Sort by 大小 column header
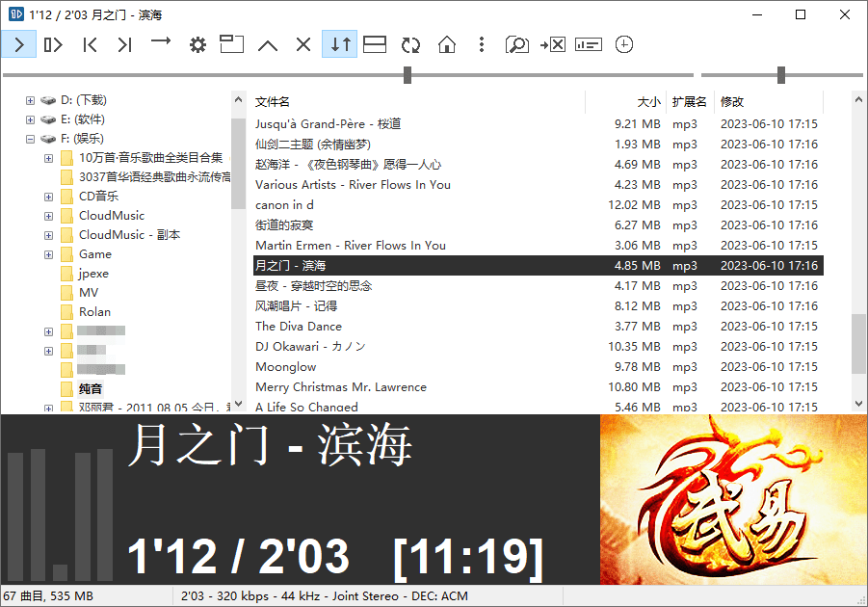 tap(625, 102)
